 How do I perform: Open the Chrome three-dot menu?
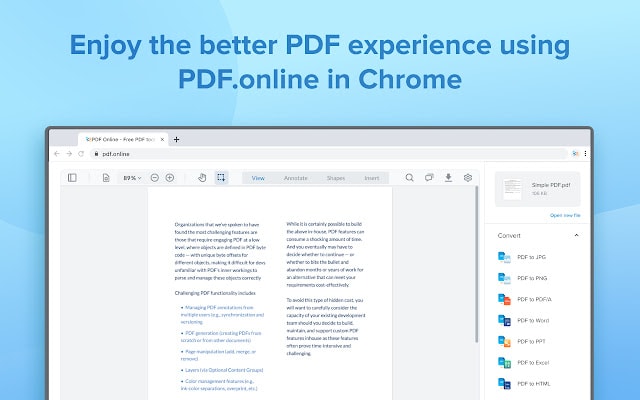tap(585, 154)
